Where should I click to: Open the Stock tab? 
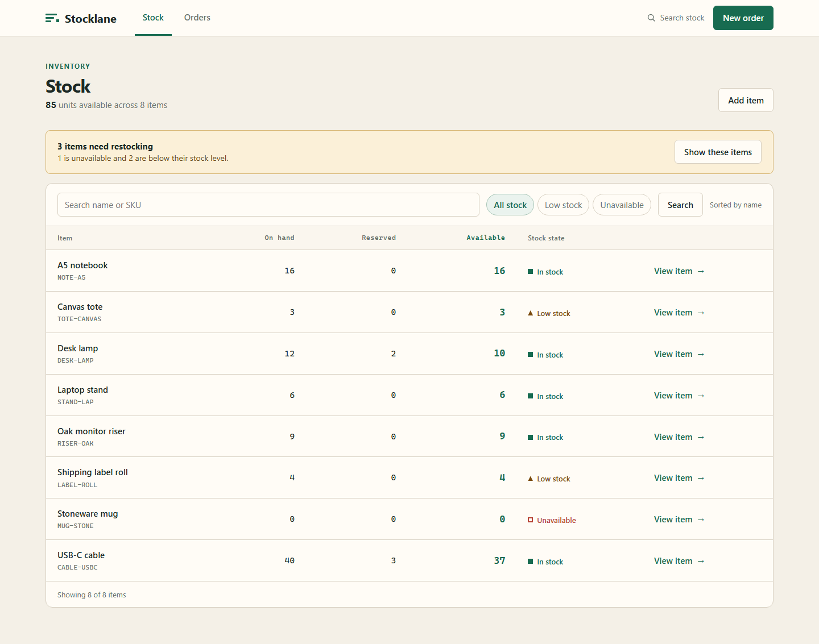tap(153, 18)
